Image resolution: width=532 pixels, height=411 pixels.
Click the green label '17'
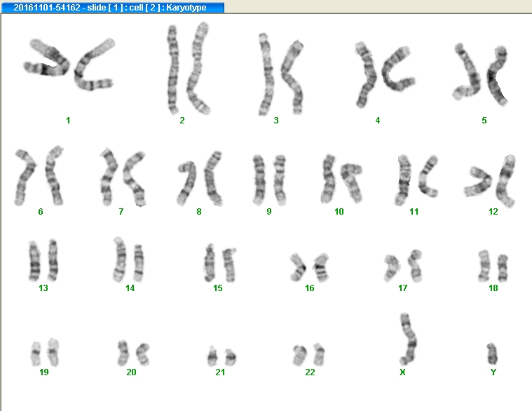tap(403, 288)
